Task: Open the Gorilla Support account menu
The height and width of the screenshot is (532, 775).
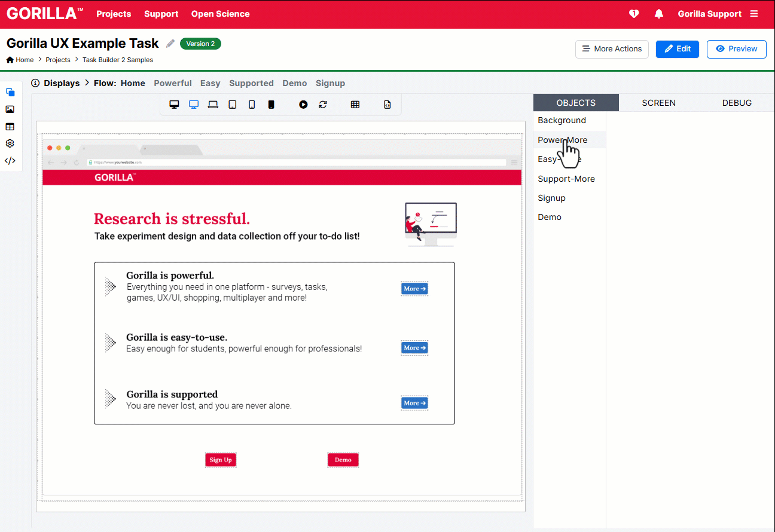Action: coord(709,14)
